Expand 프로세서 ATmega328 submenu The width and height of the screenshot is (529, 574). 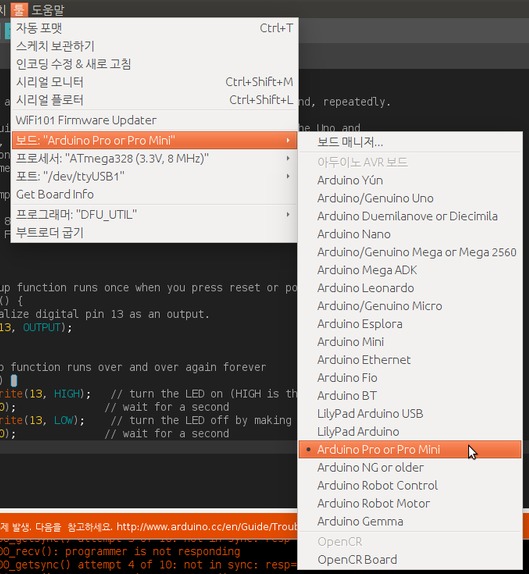point(154,159)
